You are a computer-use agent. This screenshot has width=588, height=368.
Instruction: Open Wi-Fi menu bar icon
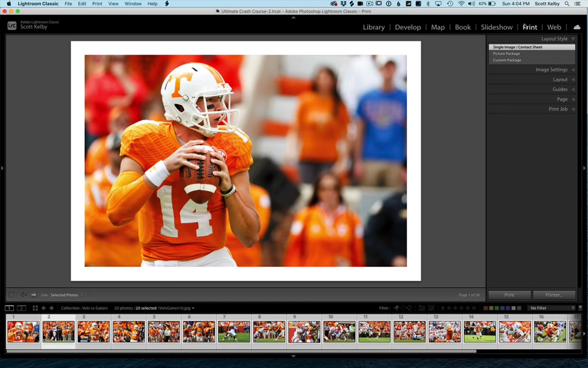point(462,4)
